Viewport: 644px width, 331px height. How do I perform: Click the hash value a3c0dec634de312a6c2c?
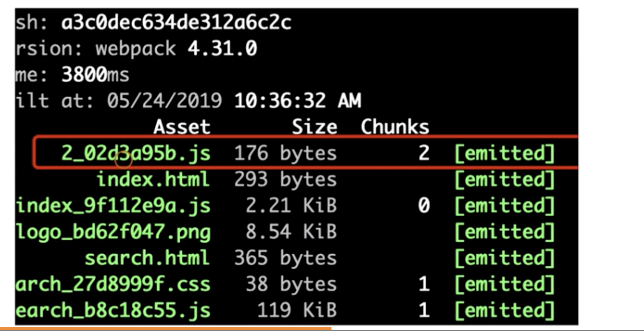tap(176, 23)
